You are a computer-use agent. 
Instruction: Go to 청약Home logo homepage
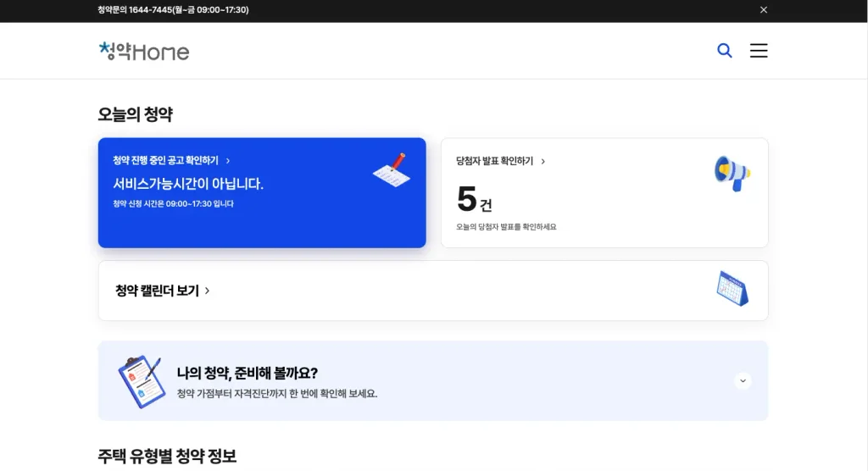pos(144,51)
